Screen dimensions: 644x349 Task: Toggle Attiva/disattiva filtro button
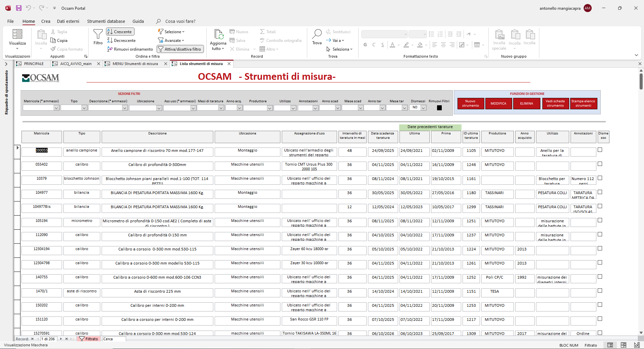(x=180, y=49)
